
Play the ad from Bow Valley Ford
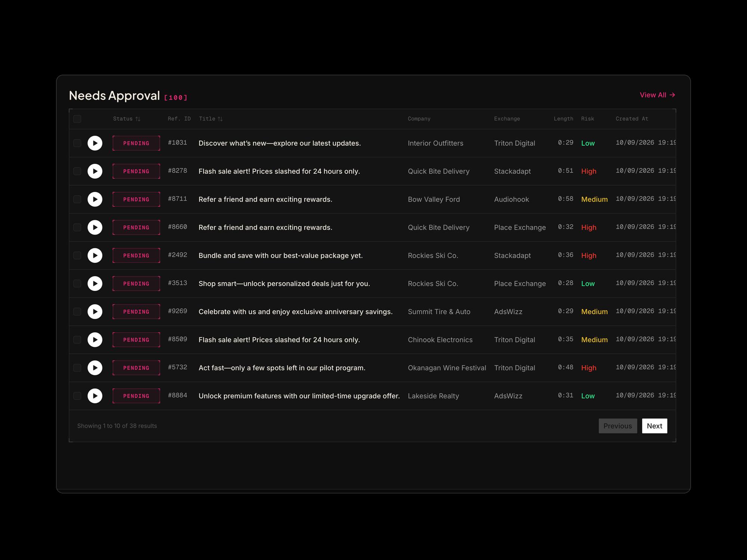95,199
